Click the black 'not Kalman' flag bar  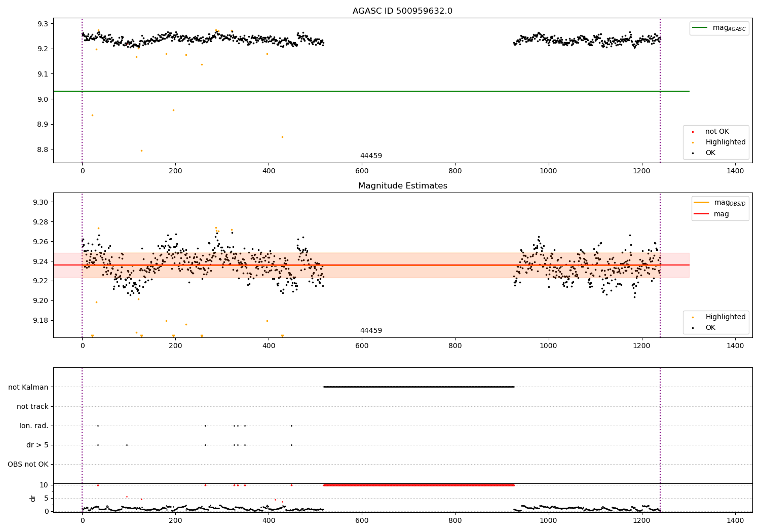click(419, 387)
